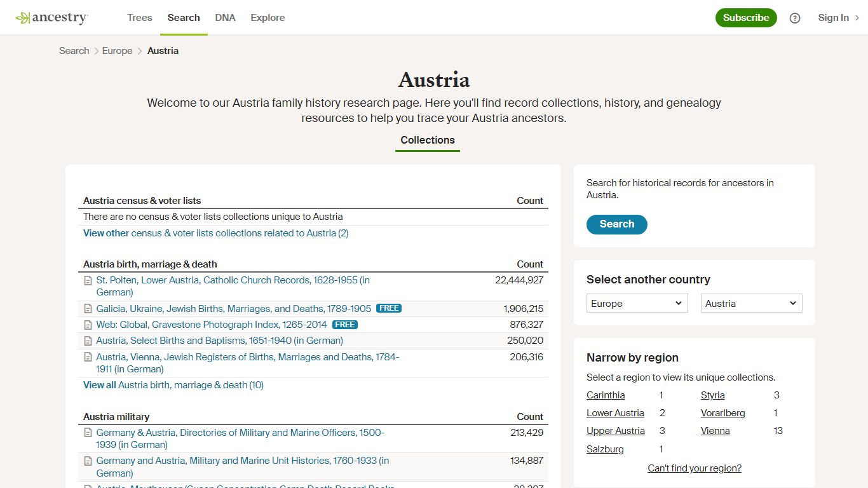The width and height of the screenshot is (868, 488).
Task: Open Galicia, Ukraine Jewish Births collection
Action: (x=234, y=309)
